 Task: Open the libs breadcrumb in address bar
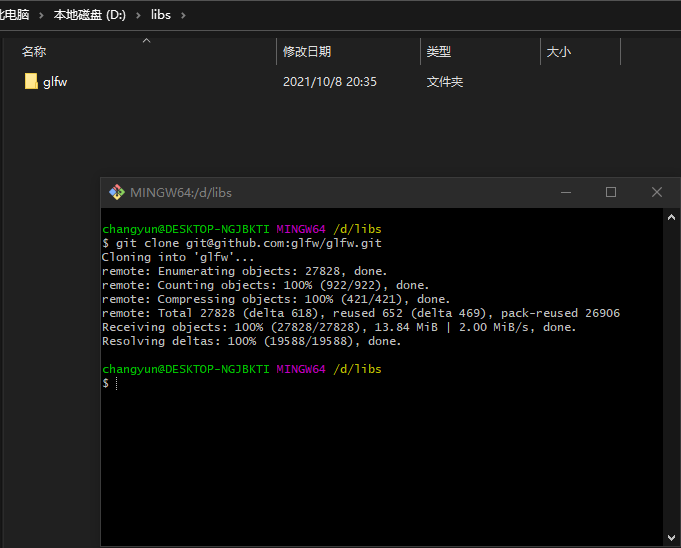161,15
